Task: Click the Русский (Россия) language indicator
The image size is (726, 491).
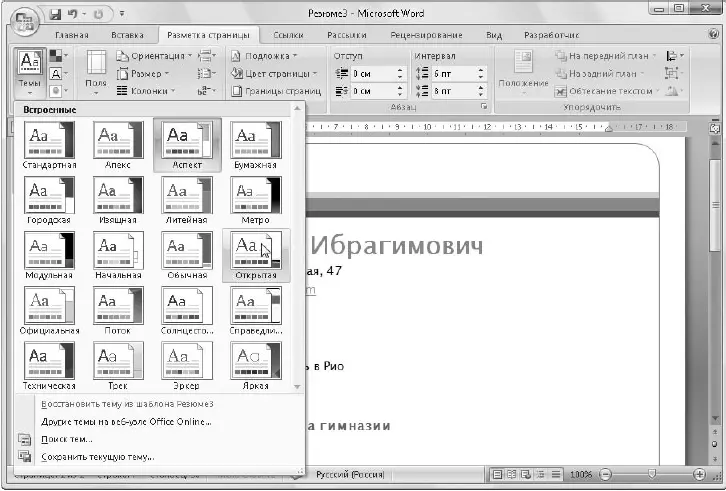Action: pyautogui.click(x=350, y=474)
